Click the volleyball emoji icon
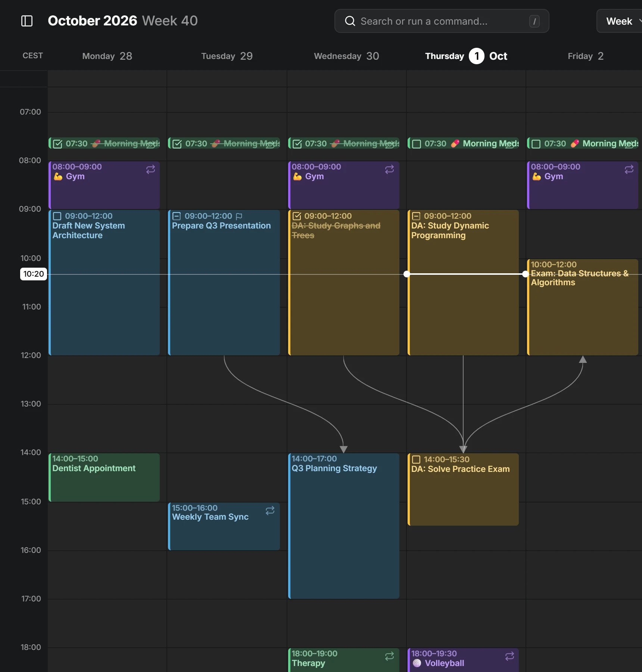The width and height of the screenshot is (642, 672). 417,663
